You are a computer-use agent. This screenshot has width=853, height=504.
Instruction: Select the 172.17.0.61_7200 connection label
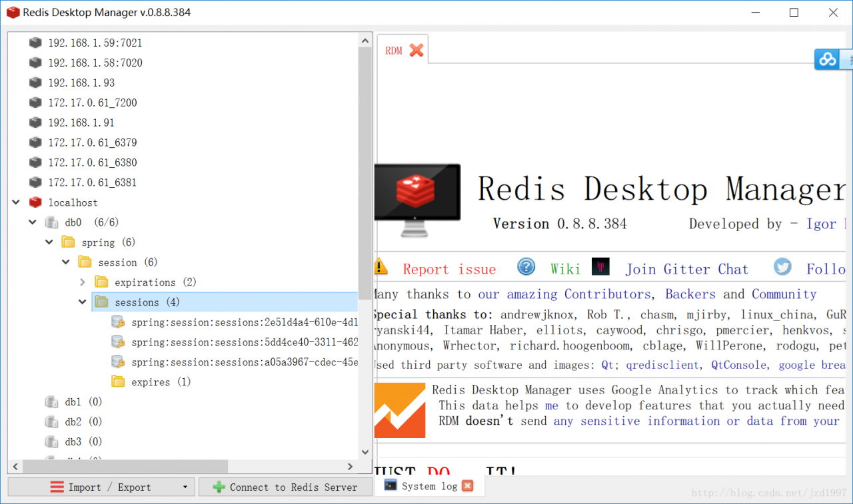93,103
